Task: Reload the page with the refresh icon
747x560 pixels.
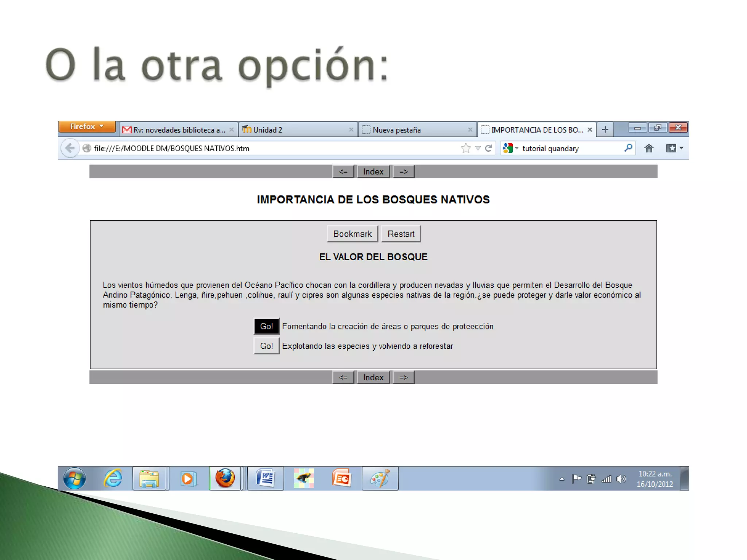Action: point(488,148)
